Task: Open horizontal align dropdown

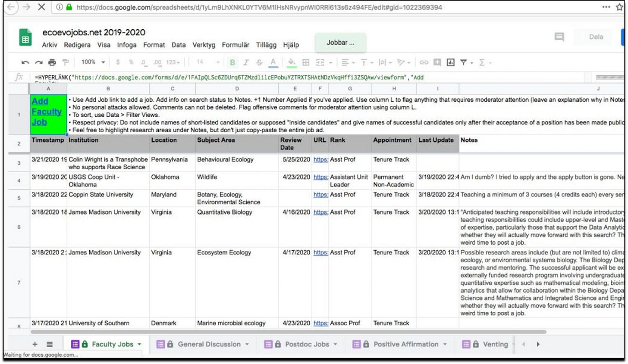Action: pos(348,62)
